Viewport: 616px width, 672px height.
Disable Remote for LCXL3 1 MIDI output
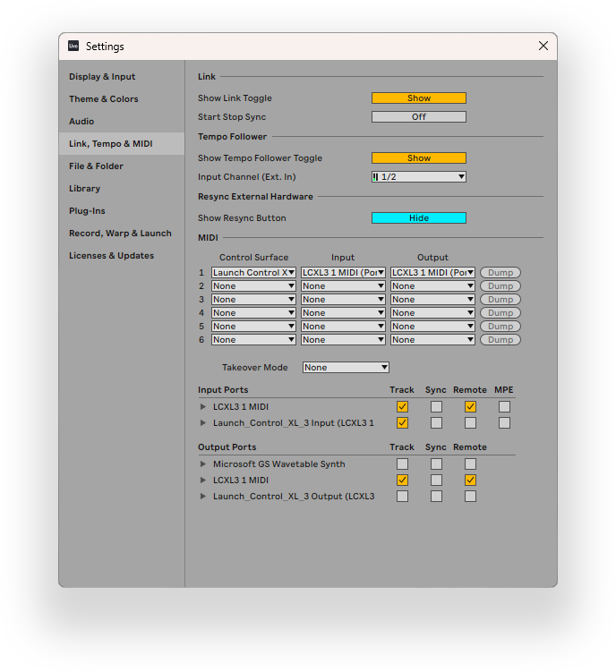470,481
